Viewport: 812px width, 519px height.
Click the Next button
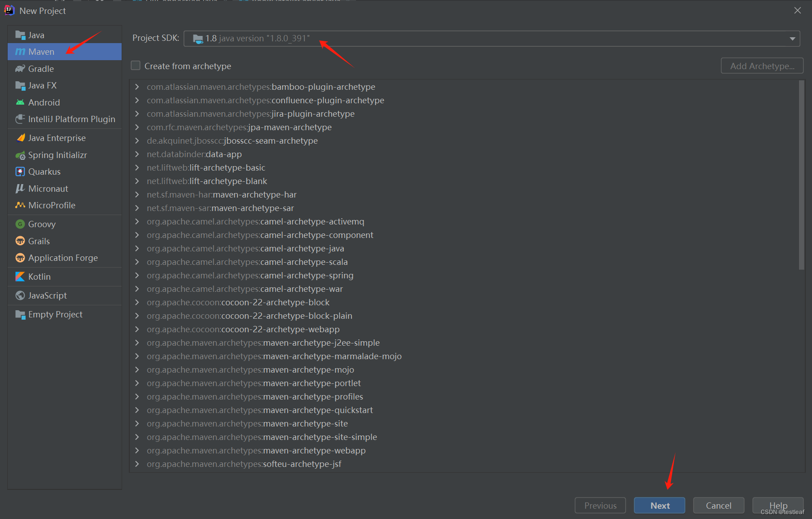pos(659,506)
